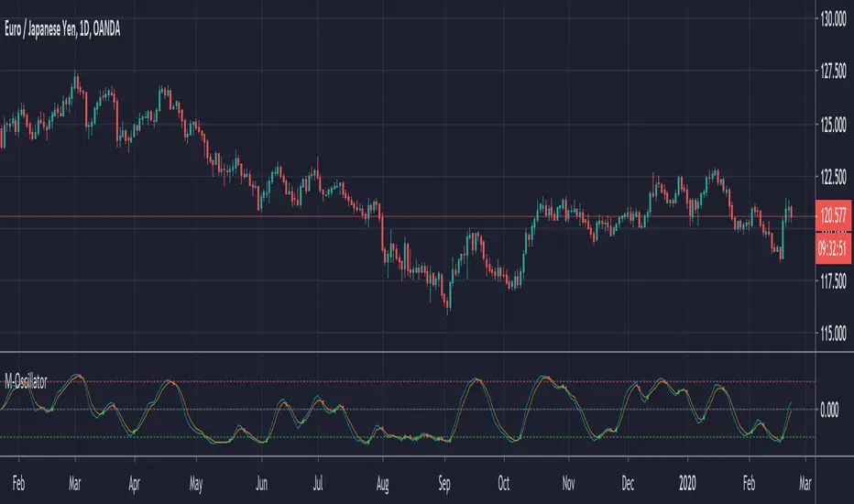Click the current price label 120.577
The image size is (854, 504).
tap(833, 215)
